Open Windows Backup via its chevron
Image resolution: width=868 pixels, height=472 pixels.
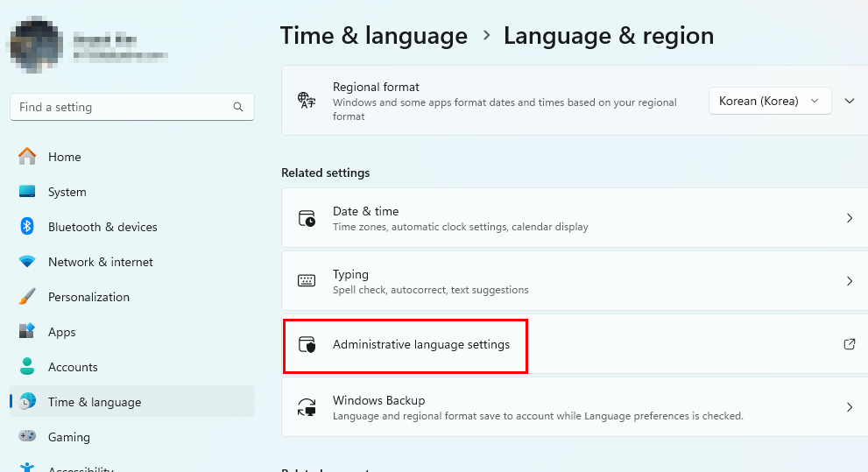coord(850,407)
